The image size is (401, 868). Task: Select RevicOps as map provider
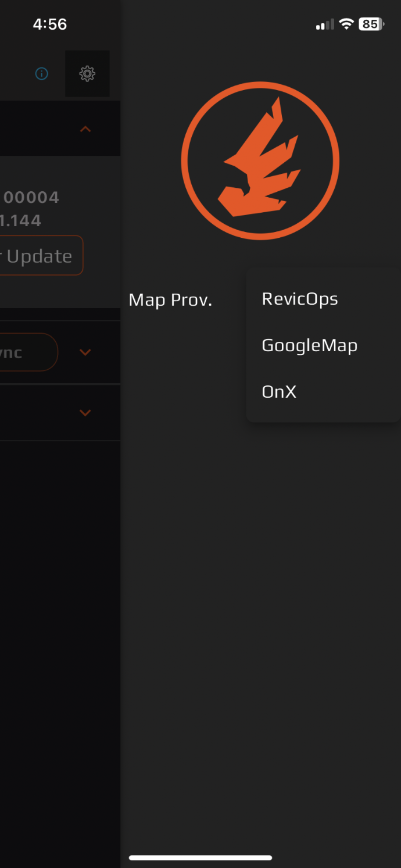coord(300,299)
